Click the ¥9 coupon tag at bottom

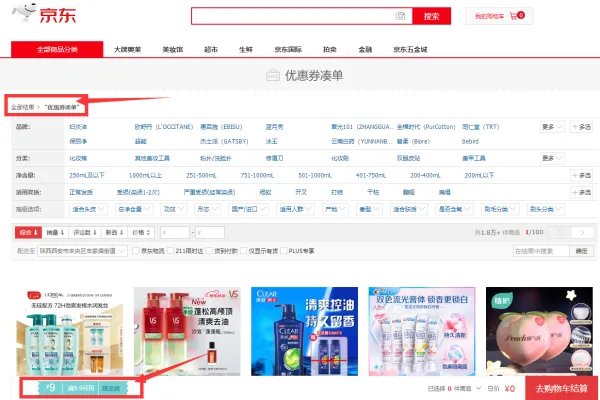click(x=83, y=388)
